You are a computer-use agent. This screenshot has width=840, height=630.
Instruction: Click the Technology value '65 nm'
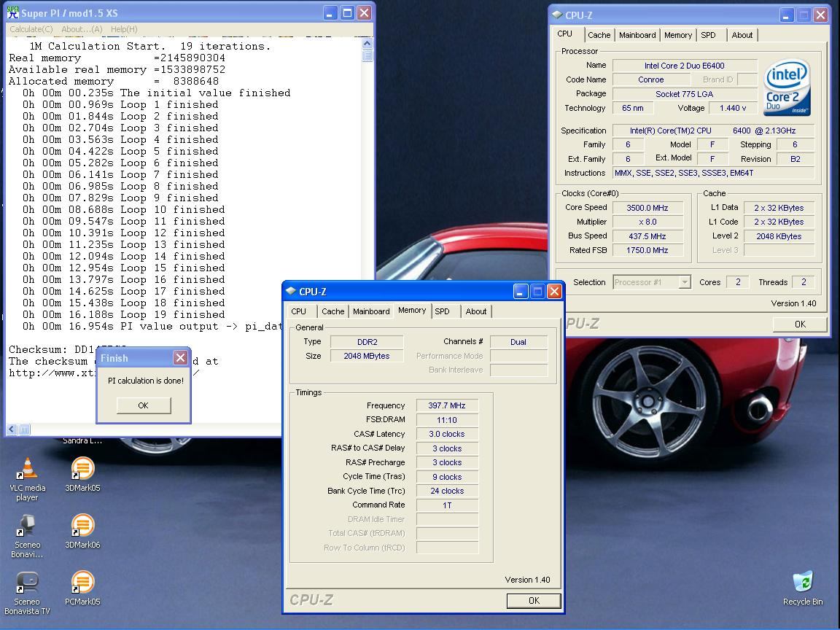[633, 108]
